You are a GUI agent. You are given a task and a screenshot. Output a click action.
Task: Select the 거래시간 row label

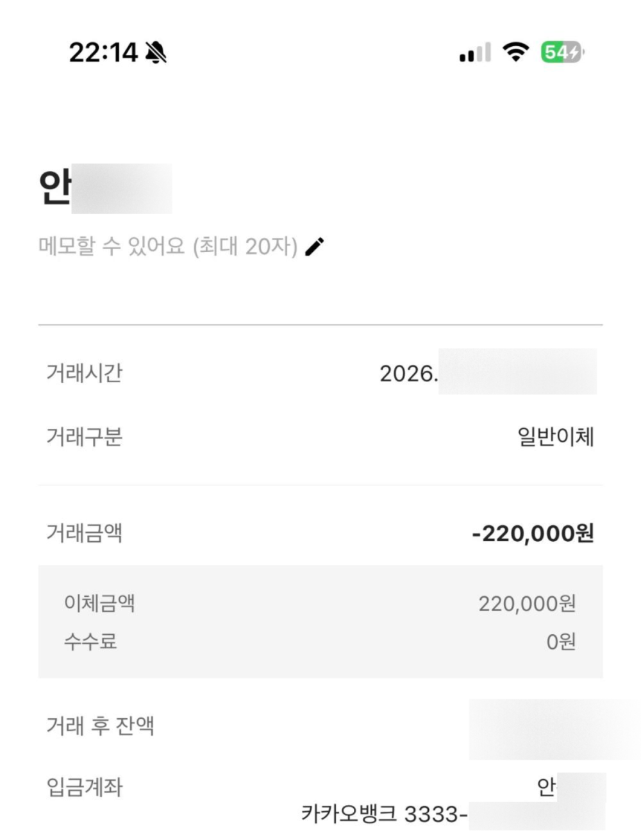(84, 373)
